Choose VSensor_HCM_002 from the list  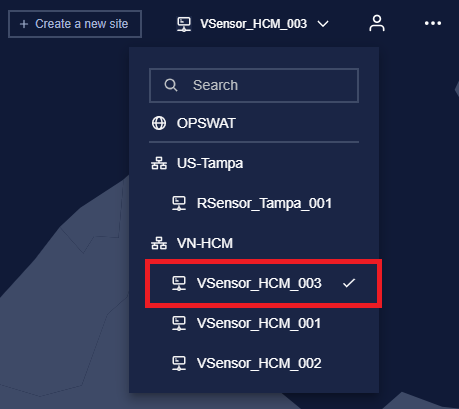coord(254,363)
